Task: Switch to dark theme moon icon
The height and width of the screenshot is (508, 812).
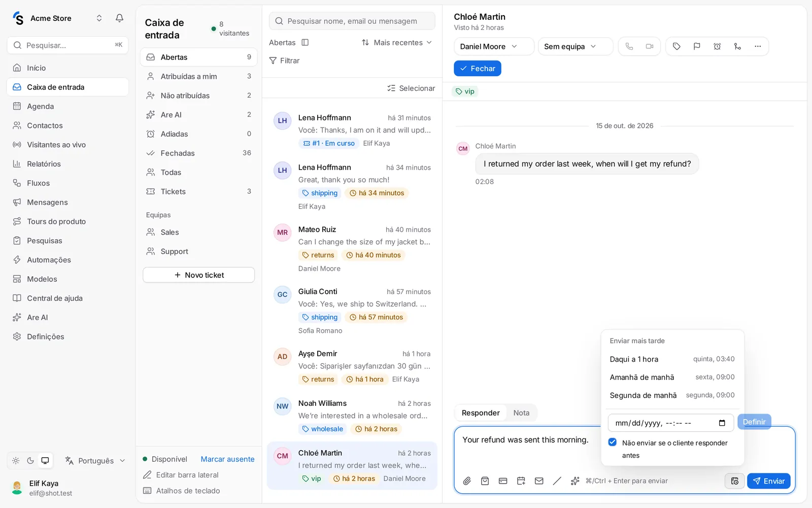Action: (x=30, y=461)
